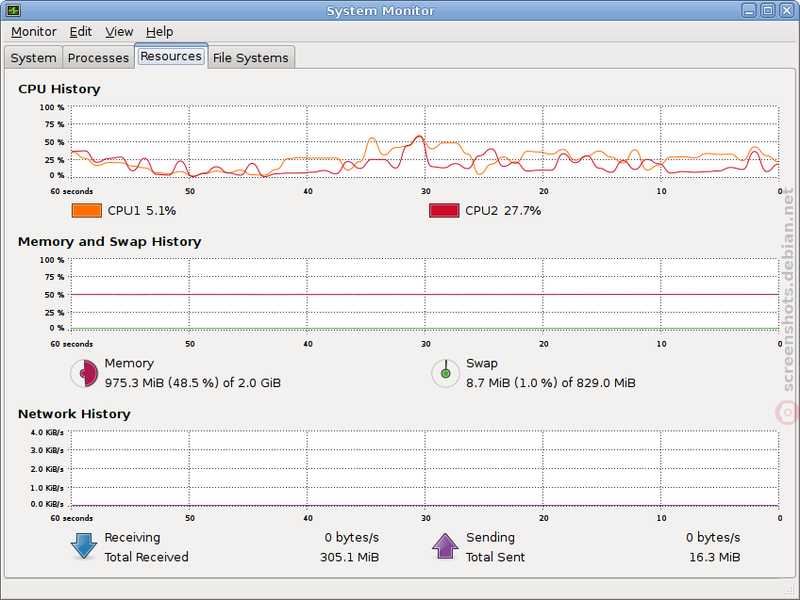Click the Swap pie chart color picker

click(445, 373)
